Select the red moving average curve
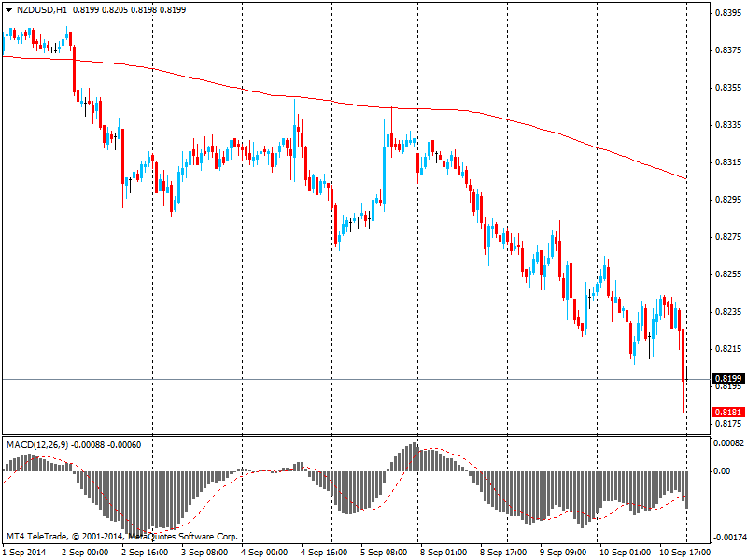 coord(187,76)
